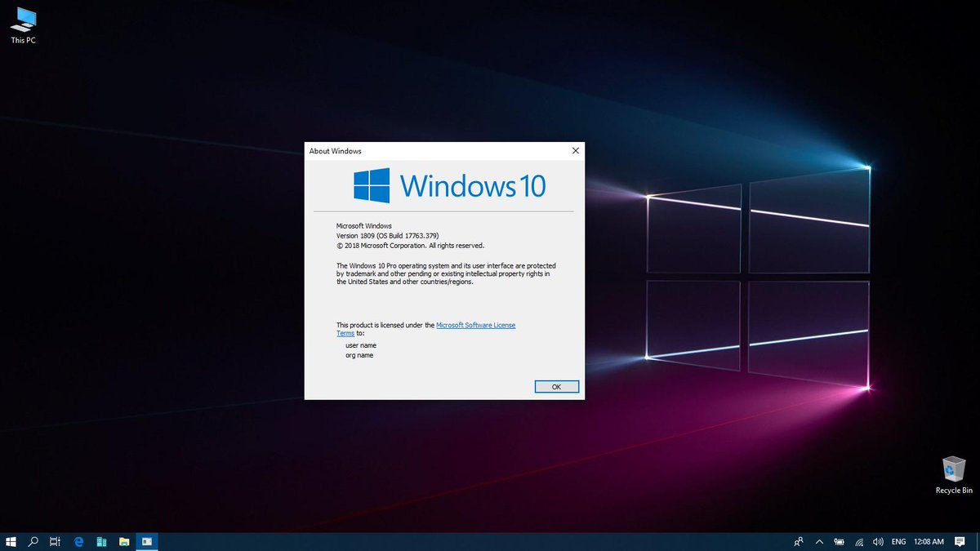Viewport: 980px width, 551px height.
Task: Click the active winver taskbar button
Action: 147,541
